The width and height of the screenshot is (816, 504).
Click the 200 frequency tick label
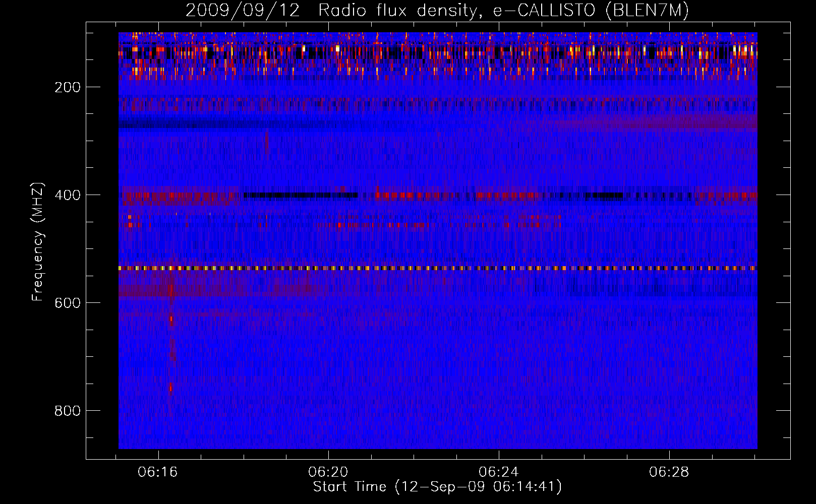68,87
